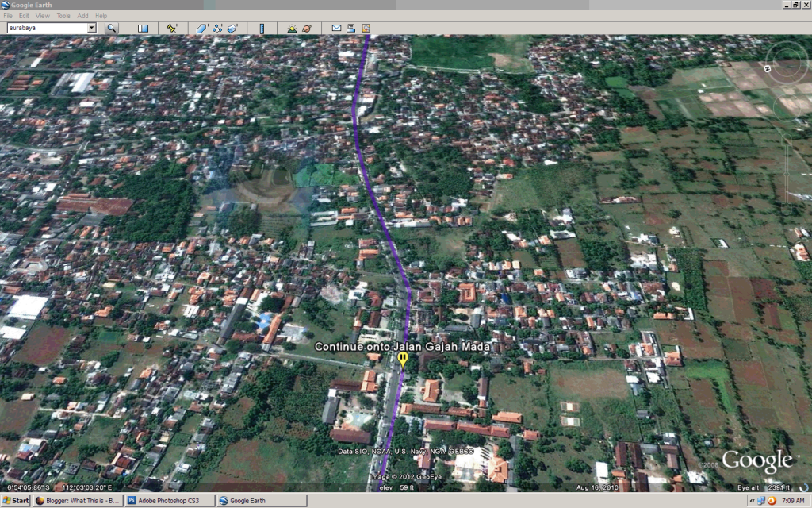The height and width of the screenshot is (508, 812).
Task: Switch planets using the Saturn icon
Action: 306,28
